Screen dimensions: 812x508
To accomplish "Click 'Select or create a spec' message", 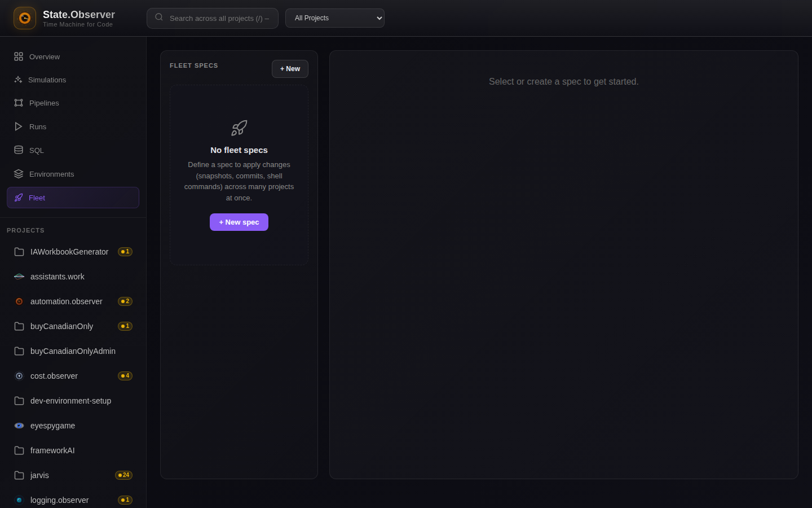I will [564, 82].
